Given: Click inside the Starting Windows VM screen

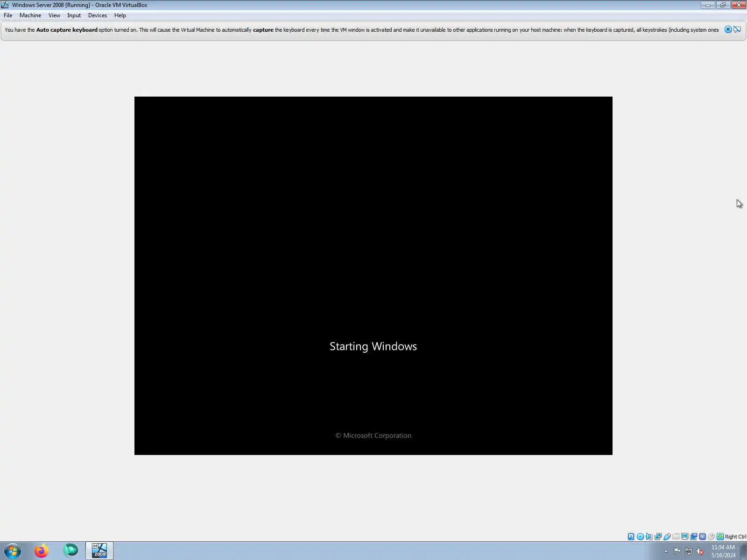Looking at the screenshot, I should pos(373,275).
